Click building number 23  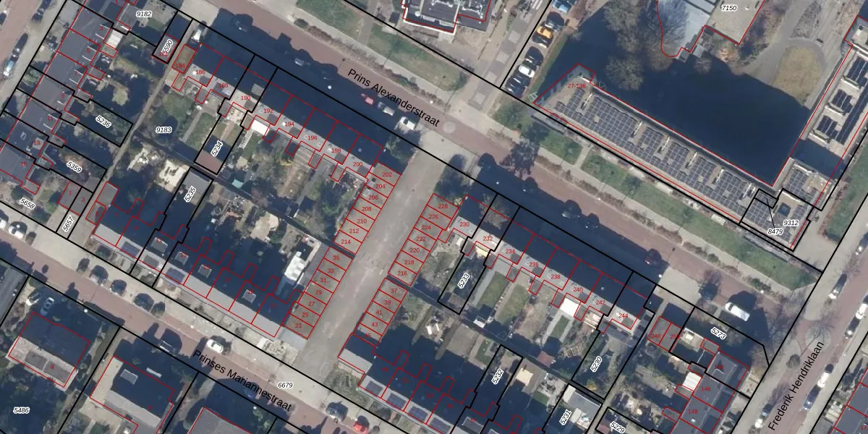[299, 326]
